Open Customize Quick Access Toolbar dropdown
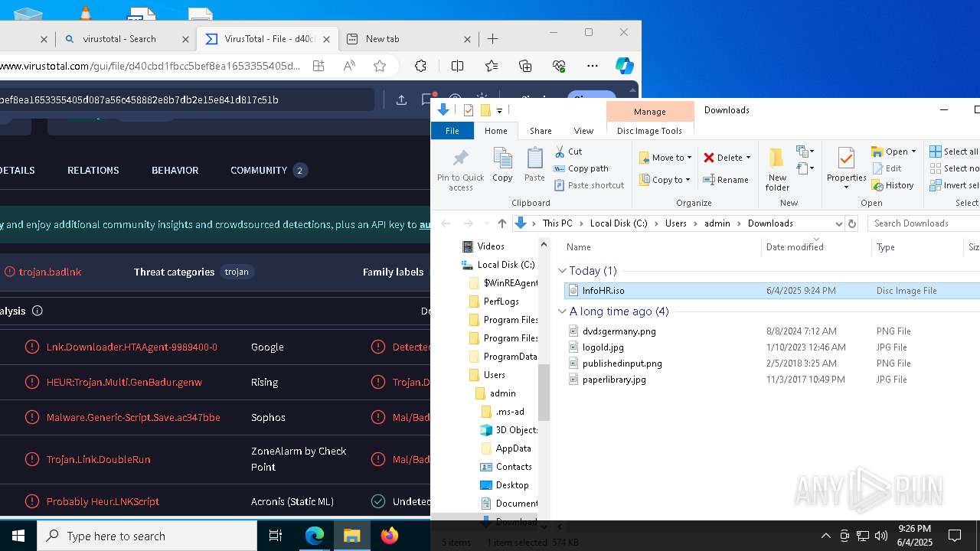Screen dimensions: 980x551 coord(499,110)
